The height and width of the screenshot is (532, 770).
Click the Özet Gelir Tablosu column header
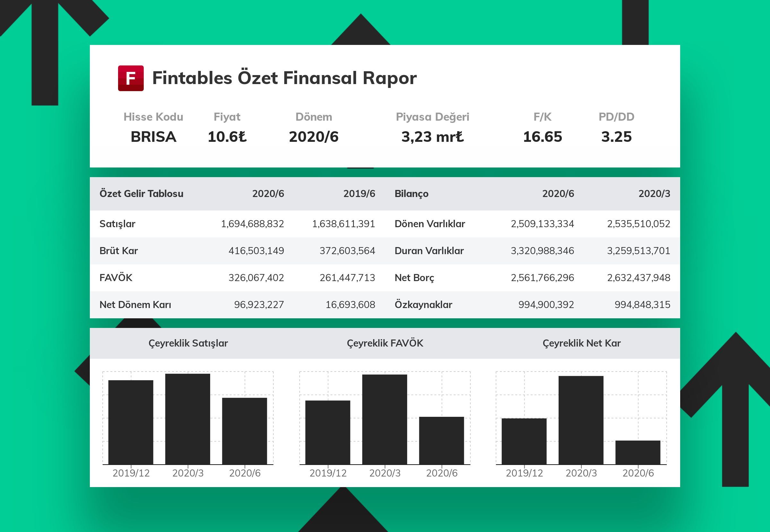(x=141, y=193)
